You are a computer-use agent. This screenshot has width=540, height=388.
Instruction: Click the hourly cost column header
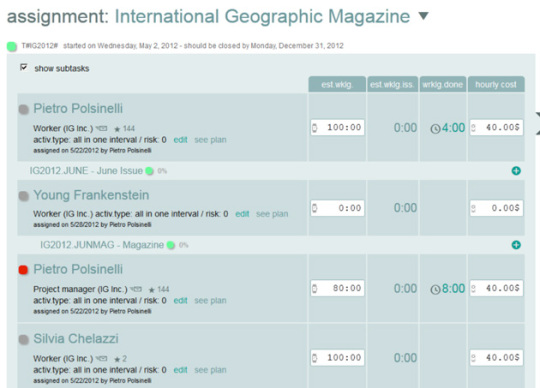(496, 84)
